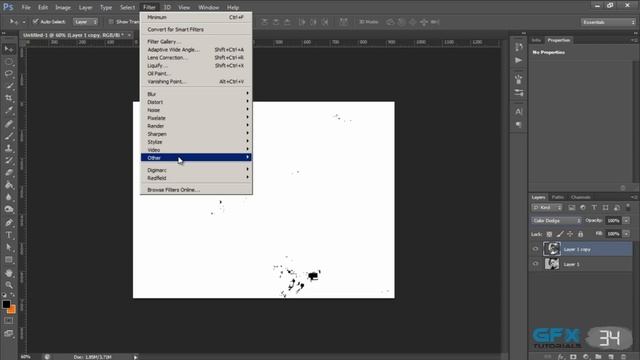Select the Pen tool

coord(9,223)
